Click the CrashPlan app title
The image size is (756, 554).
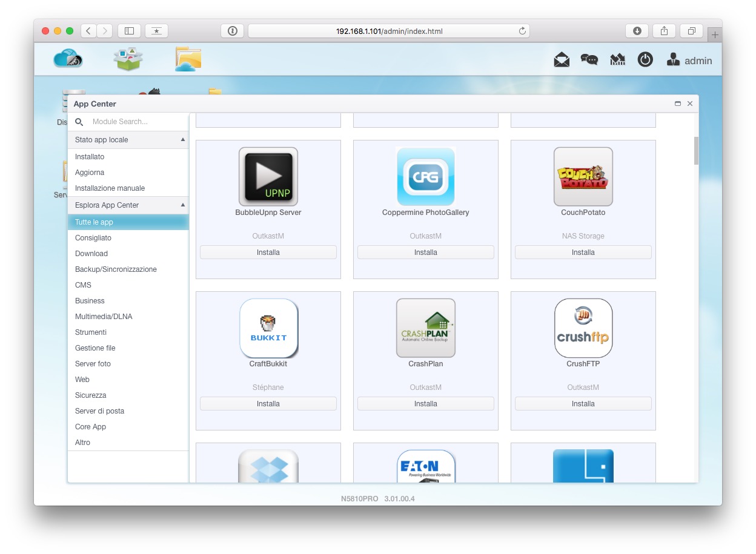(426, 364)
